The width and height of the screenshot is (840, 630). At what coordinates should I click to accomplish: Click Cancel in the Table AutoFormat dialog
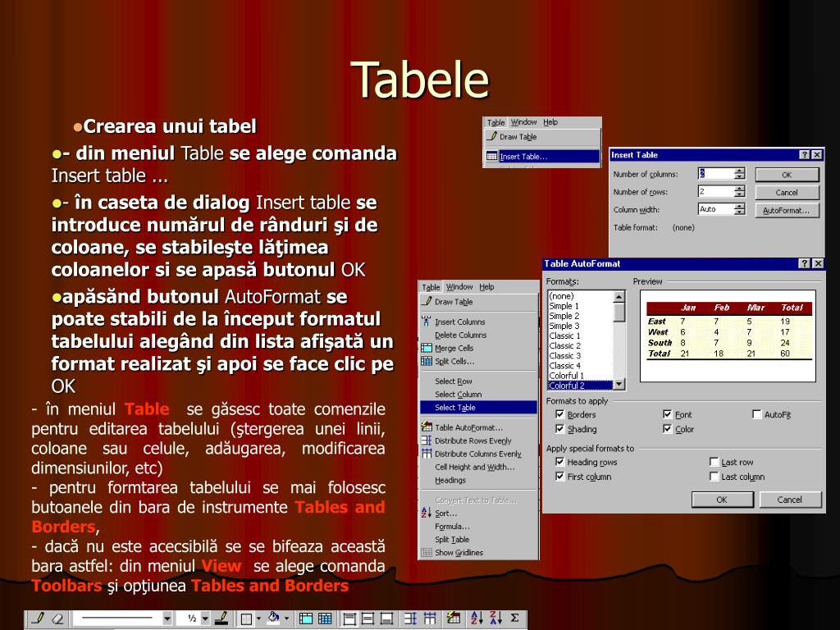pos(790,500)
